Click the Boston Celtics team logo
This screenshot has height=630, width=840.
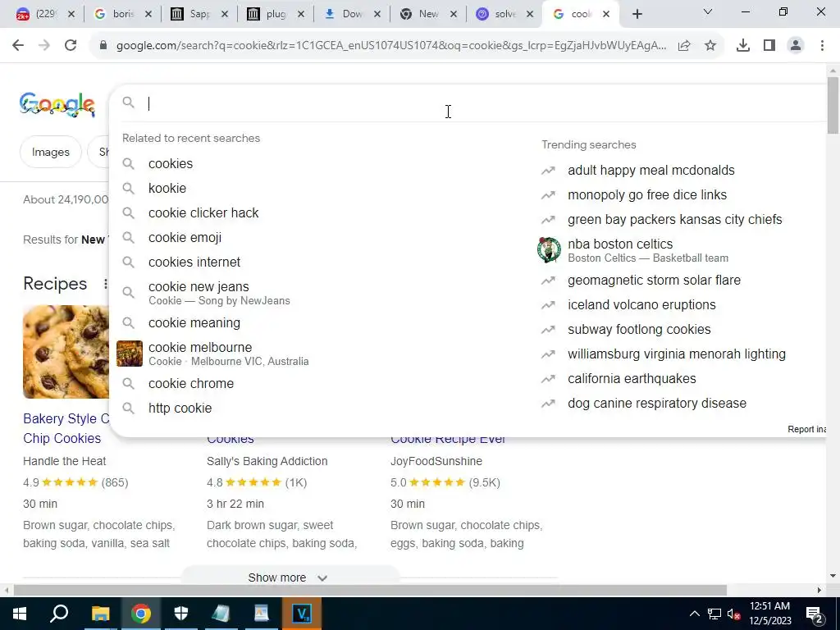coord(549,250)
